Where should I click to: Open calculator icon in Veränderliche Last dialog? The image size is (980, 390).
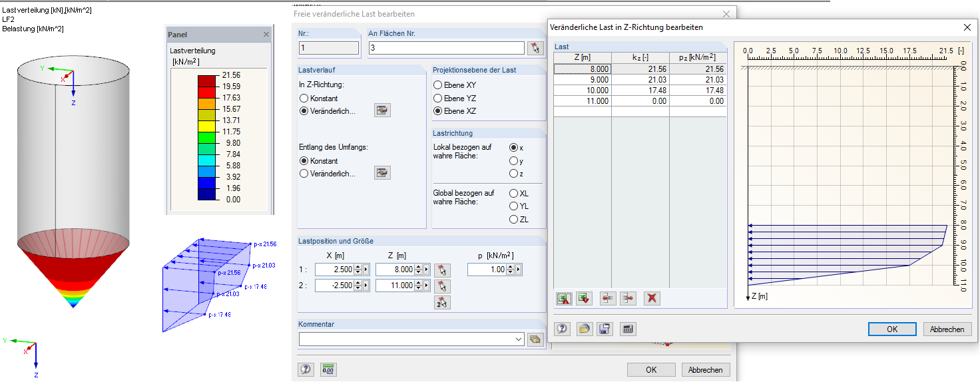(x=626, y=329)
